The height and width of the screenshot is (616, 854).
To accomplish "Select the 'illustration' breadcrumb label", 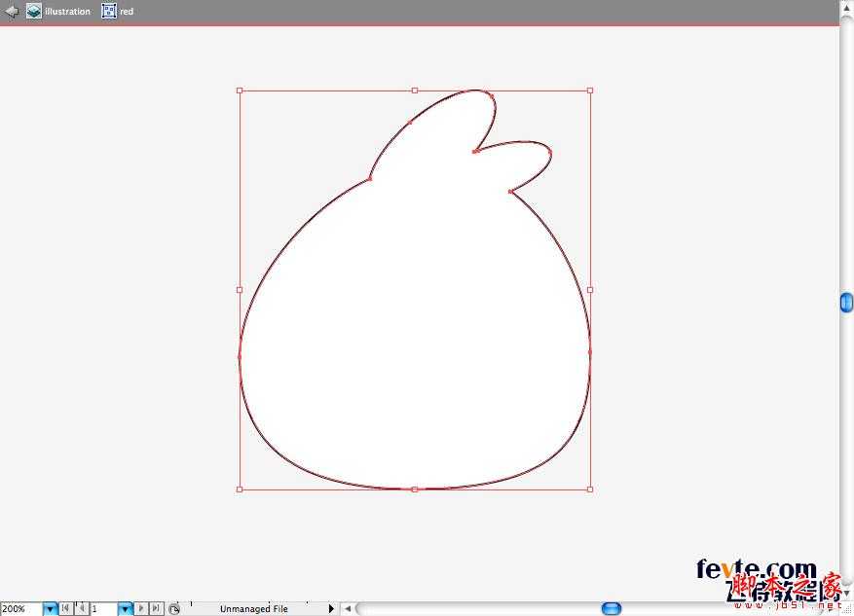I will pos(67,12).
